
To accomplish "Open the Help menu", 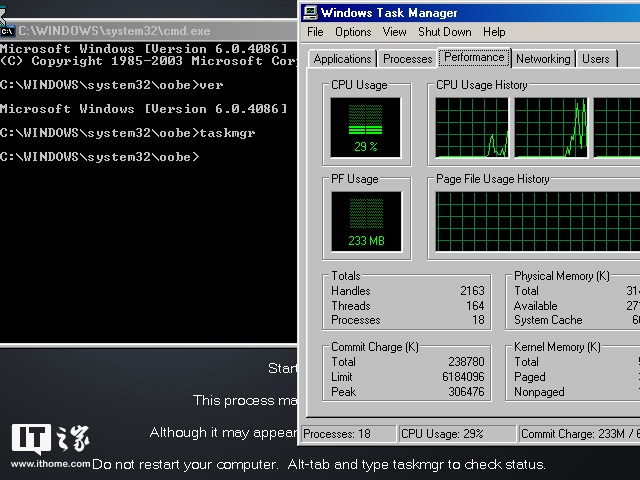I will coord(494,32).
